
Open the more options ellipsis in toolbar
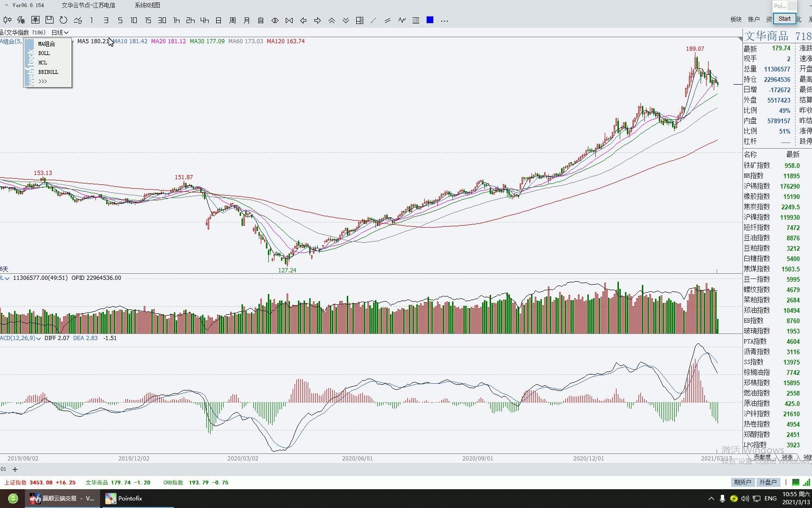click(445, 21)
